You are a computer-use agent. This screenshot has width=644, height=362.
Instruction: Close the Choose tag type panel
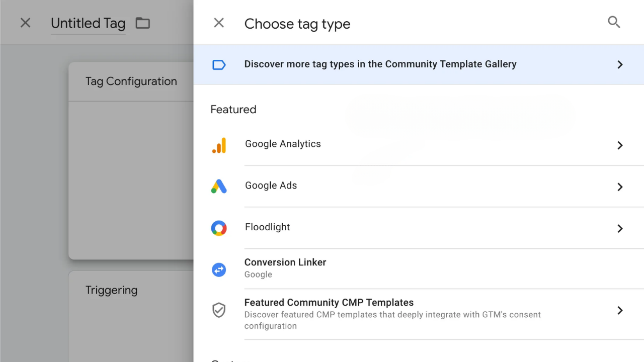click(219, 23)
